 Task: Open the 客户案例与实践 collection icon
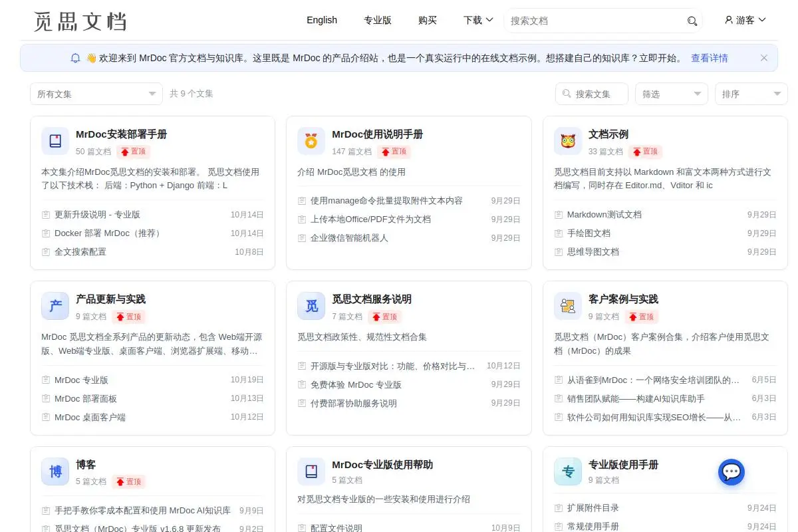click(568, 306)
